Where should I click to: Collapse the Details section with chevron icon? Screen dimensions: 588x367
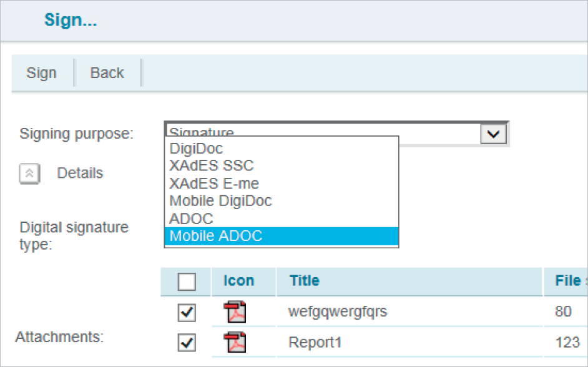click(29, 174)
